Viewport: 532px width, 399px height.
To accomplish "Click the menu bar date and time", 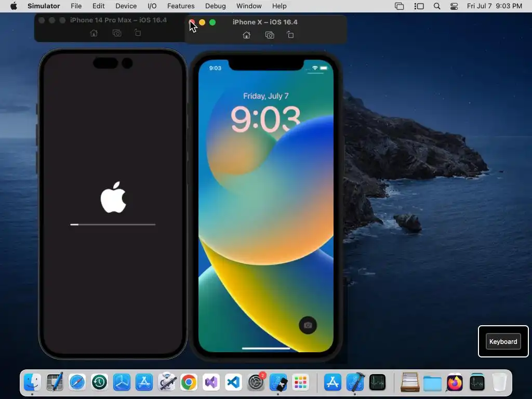I will point(495,6).
